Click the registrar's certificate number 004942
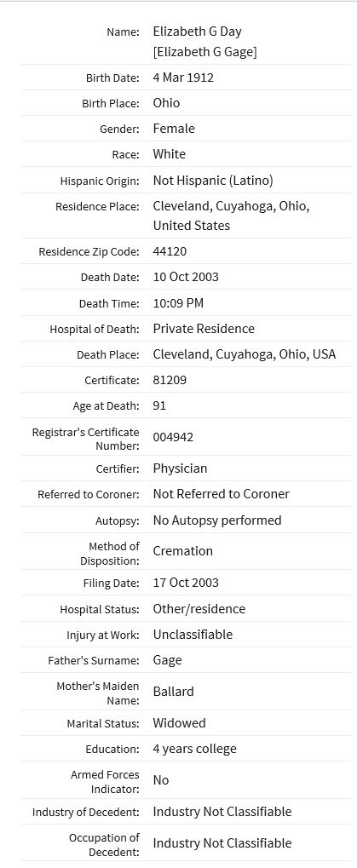The width and height of the screenshot is (357, 868). pyautogui.click(x=173, y=437)
